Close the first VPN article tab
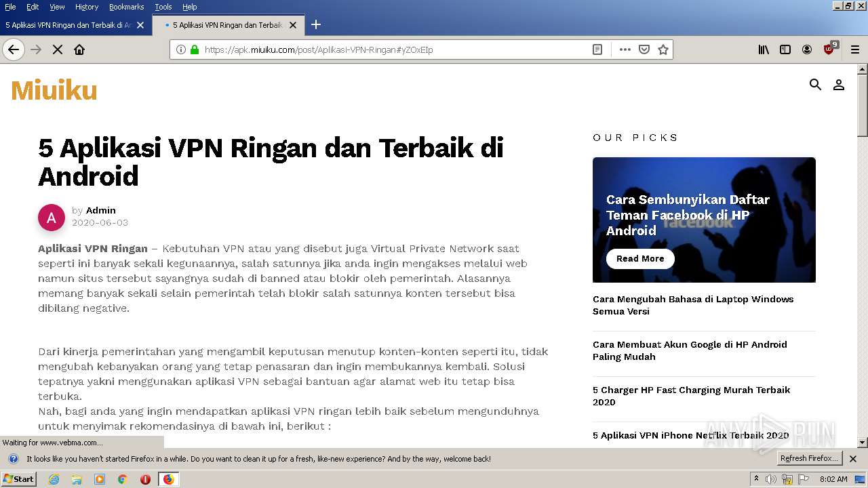 coord(140,25)
